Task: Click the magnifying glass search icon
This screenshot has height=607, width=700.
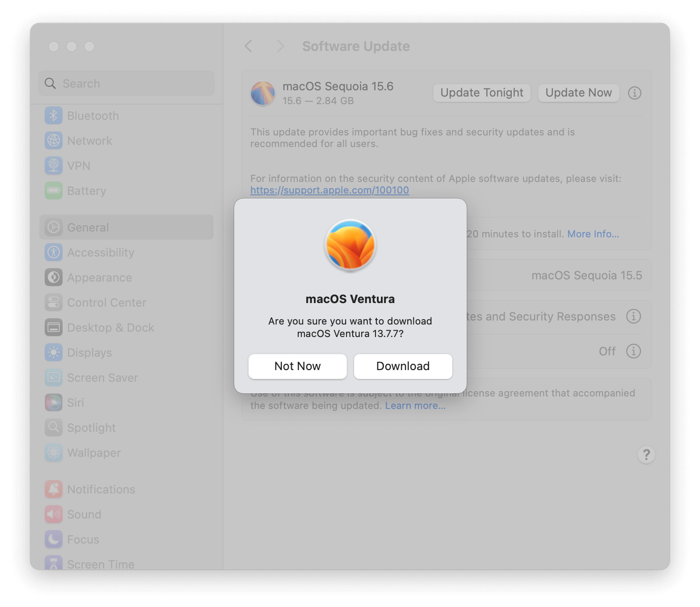Action: pos(51,84)
